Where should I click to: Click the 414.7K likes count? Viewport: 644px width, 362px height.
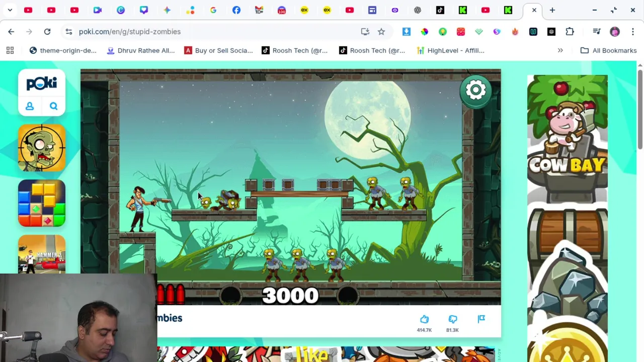[424, 330]
